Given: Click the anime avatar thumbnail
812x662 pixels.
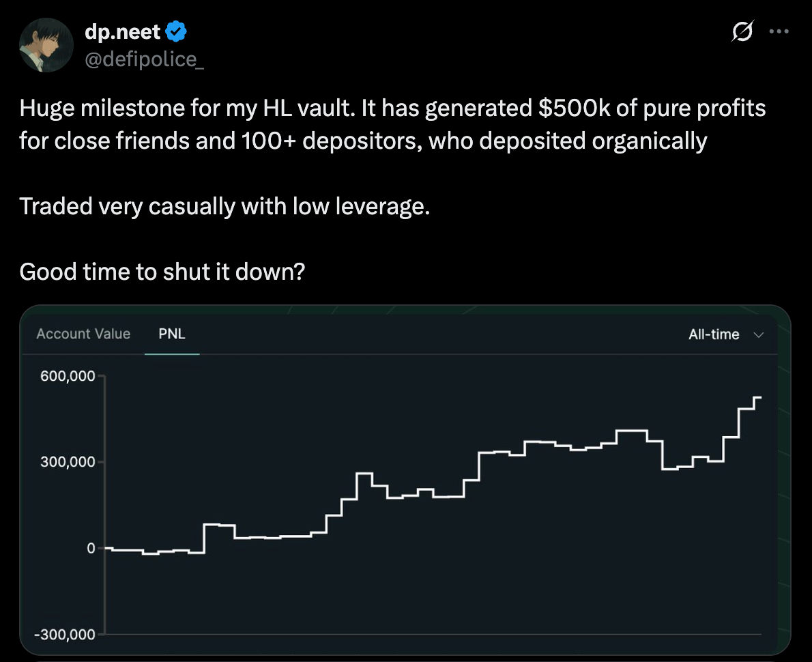Looking at the screenshot, I should pos(46,45).
